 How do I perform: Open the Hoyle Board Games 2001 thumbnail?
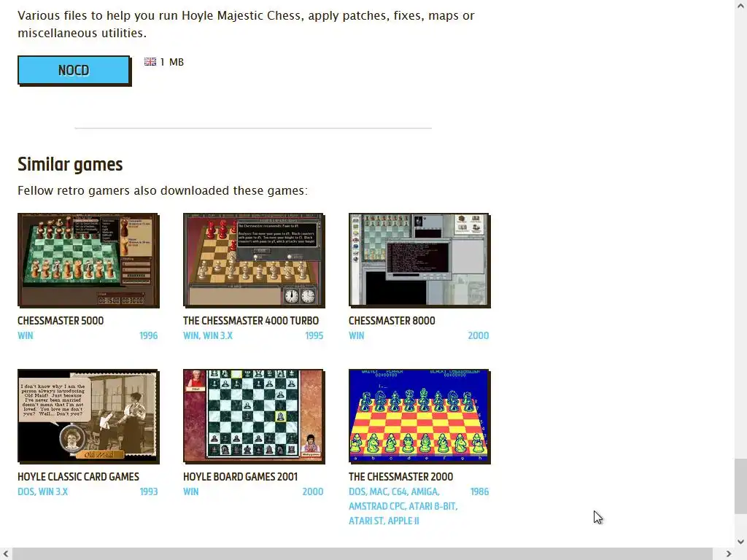coord(253,416)
